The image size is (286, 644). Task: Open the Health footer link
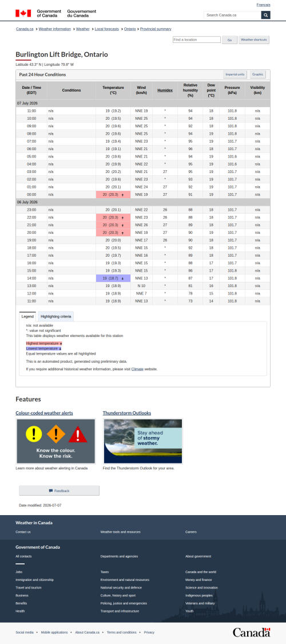pos(20,611)
